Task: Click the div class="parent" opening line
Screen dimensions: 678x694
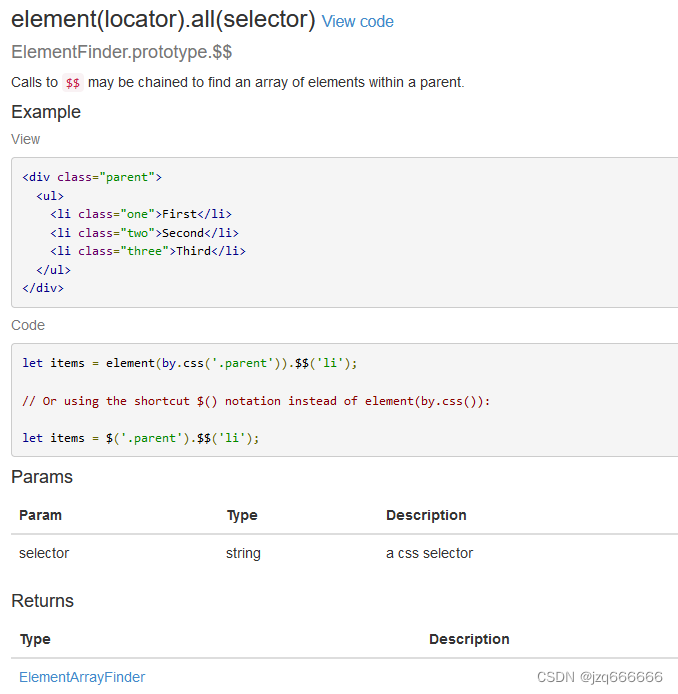Action: [92, 177]
